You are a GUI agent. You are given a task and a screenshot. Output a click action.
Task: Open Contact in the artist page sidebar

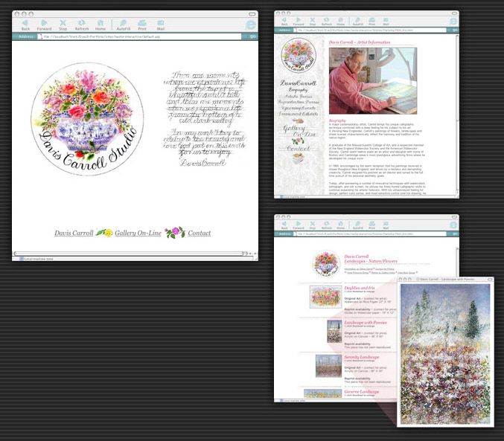click(x=298, y=149)
